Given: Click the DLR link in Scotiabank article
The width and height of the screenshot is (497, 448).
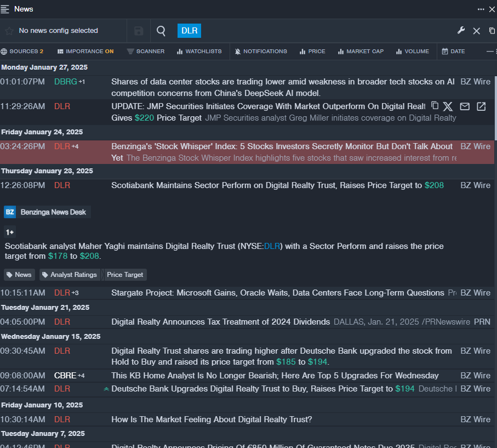Looking at the screenshot, I should (272, 246).
